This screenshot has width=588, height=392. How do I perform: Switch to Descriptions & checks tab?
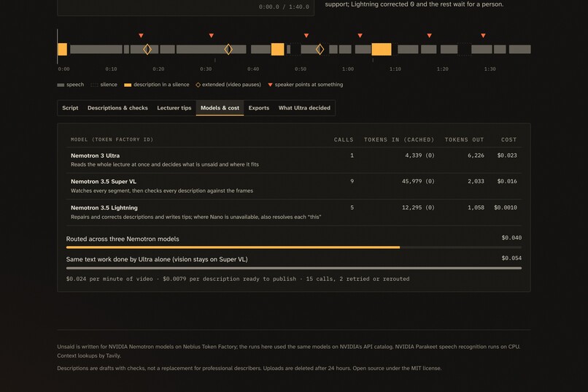(117, 108)
